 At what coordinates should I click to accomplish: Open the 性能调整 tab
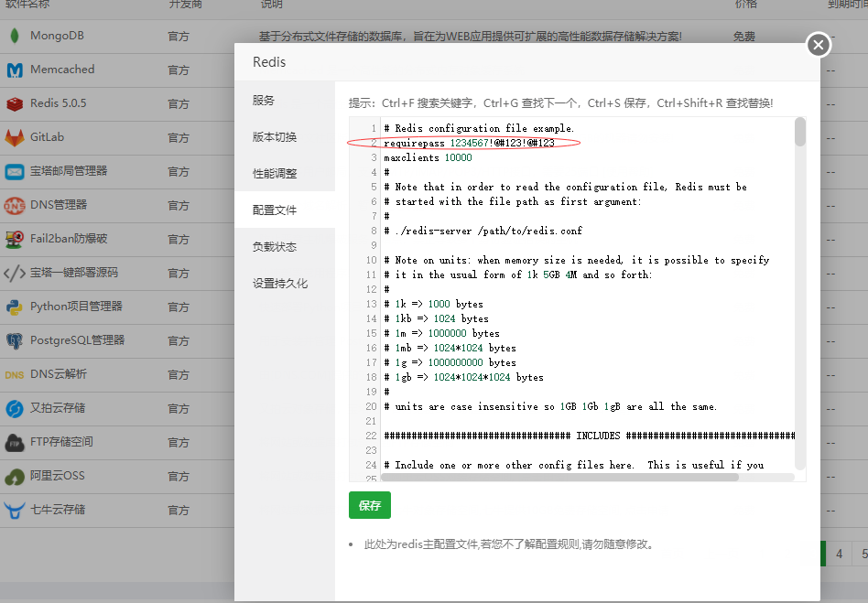coord(285,173)
